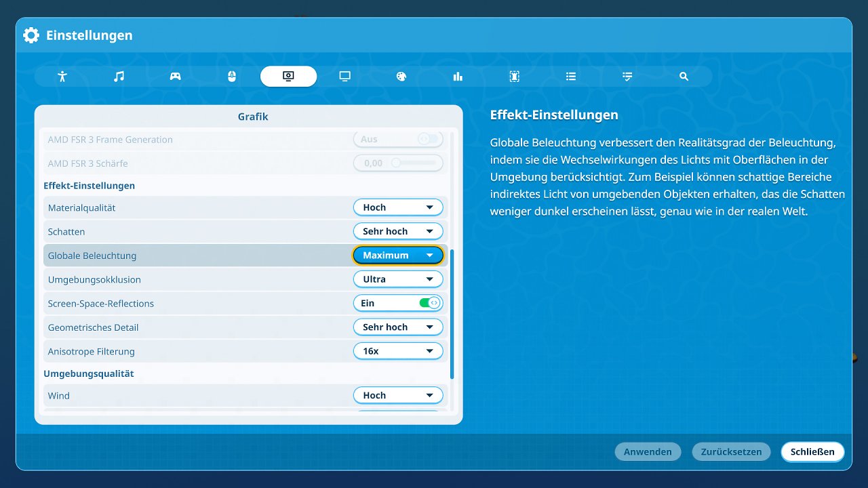
Task: Expand the Anisotrope Filterung 16x dropdown
Action: coord(398,351)
